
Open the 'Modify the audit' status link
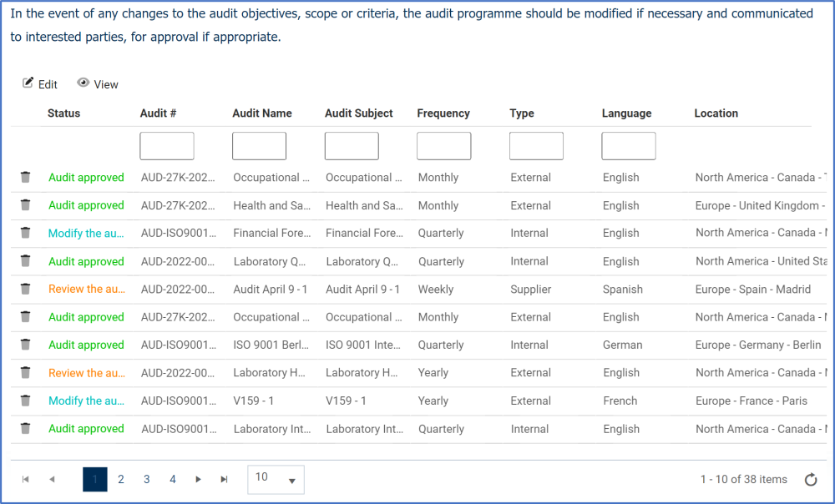pos(86,233)
